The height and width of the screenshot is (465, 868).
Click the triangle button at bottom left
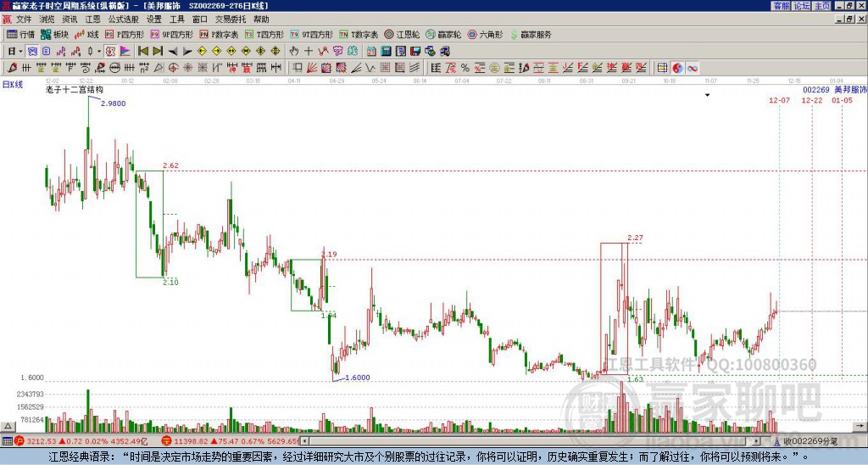pos(8,426)
